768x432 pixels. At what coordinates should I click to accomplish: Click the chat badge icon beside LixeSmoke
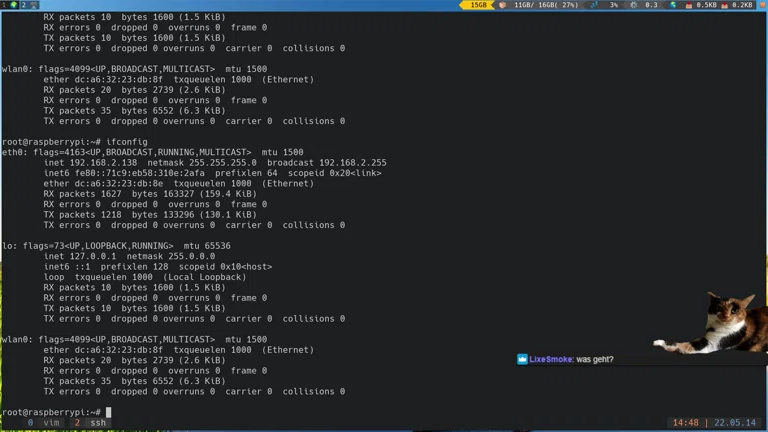coord(522,359)
